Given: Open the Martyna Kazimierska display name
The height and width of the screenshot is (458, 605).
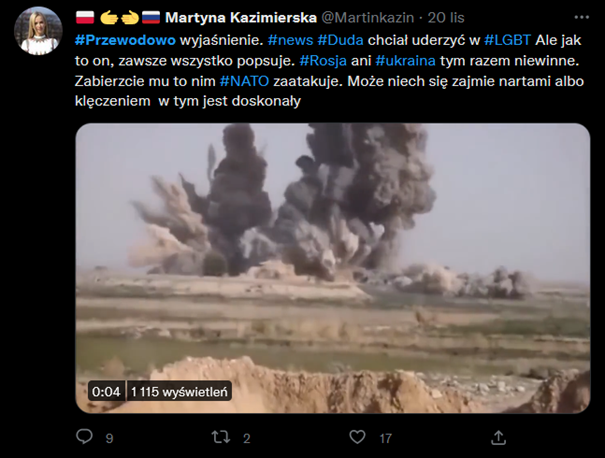Looking at the screenshot, I should click(x=241, y=17).
